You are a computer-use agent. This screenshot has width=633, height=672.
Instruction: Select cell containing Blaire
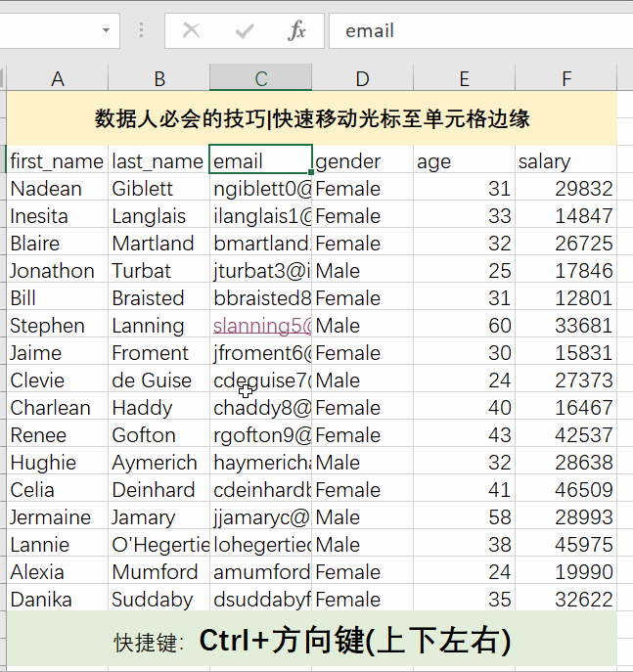[x=58, y=243]
